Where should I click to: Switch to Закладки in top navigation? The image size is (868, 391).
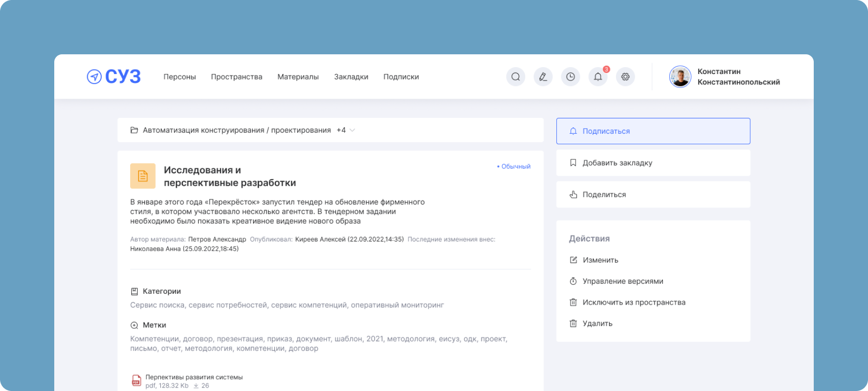[x=351, y=77]
